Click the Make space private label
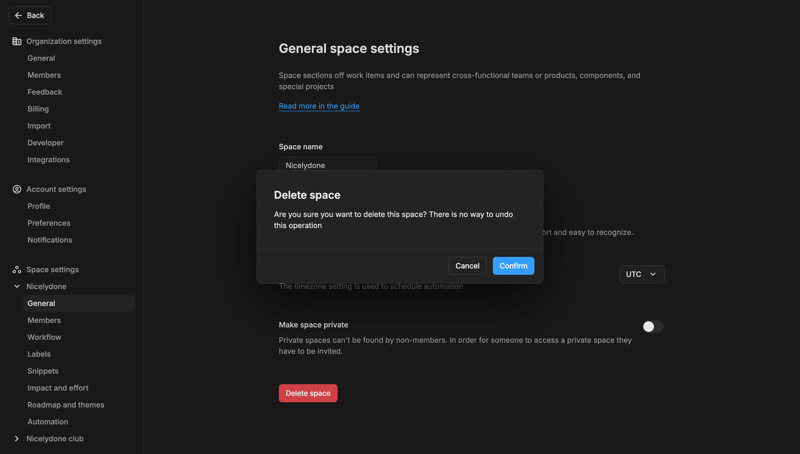The width and height of the screenshot is (800, 454). click(x=313, y=325)
